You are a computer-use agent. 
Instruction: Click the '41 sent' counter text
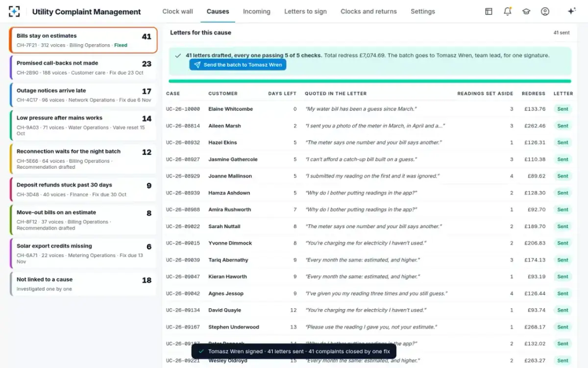[x=562, y=33]
